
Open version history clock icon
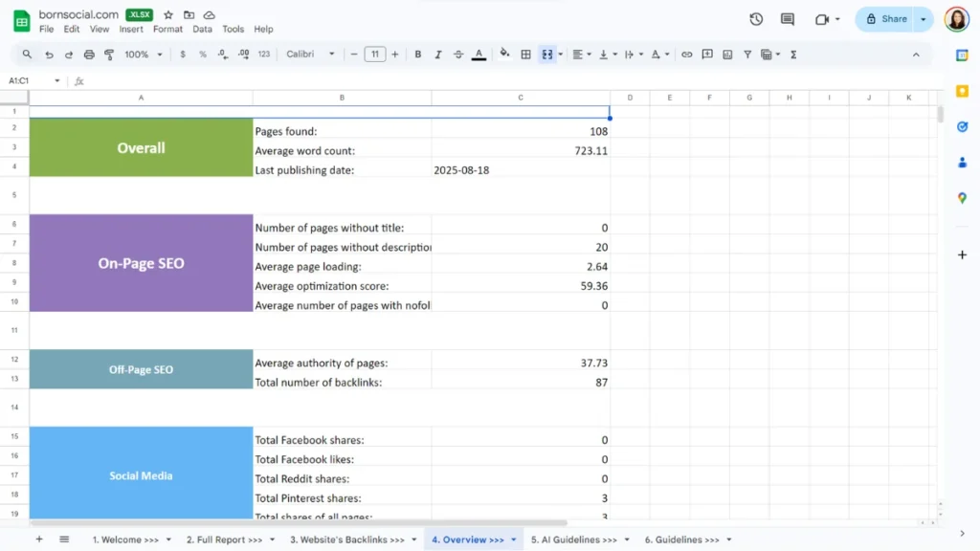click(756, 19)
